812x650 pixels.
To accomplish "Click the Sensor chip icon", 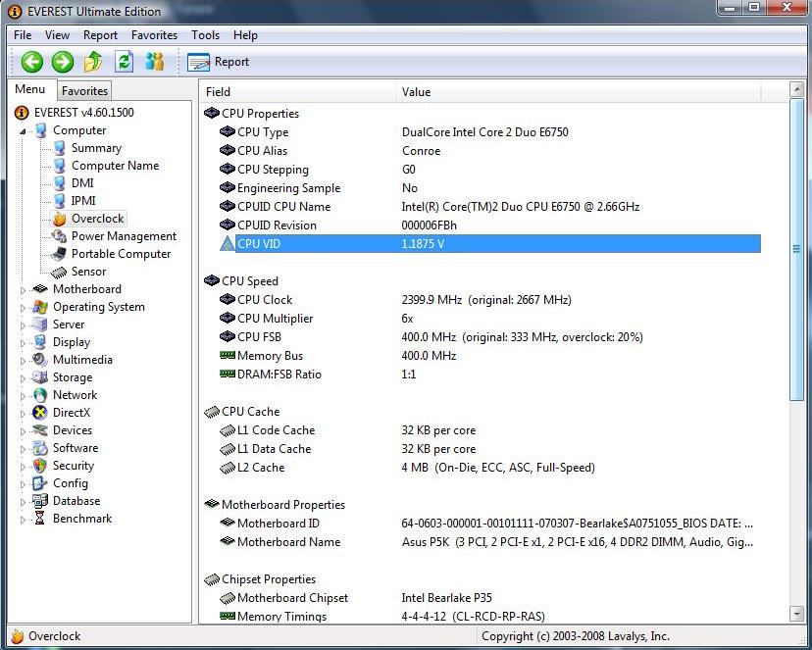I will (59, 272).
